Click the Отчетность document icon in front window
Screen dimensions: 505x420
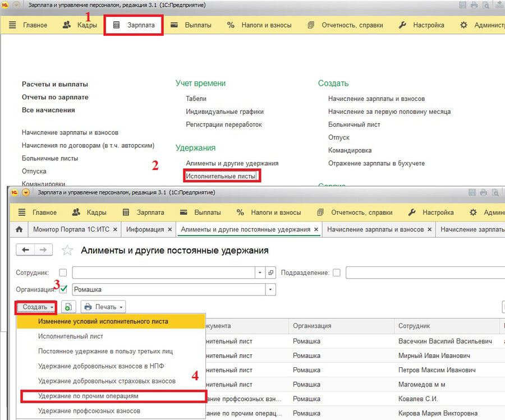click(x=320, y=213)
